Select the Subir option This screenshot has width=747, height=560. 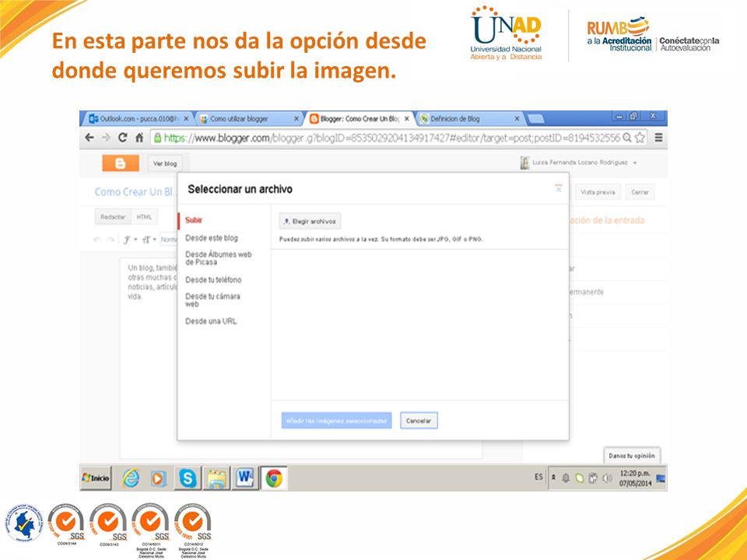click(x=194, y=220)
